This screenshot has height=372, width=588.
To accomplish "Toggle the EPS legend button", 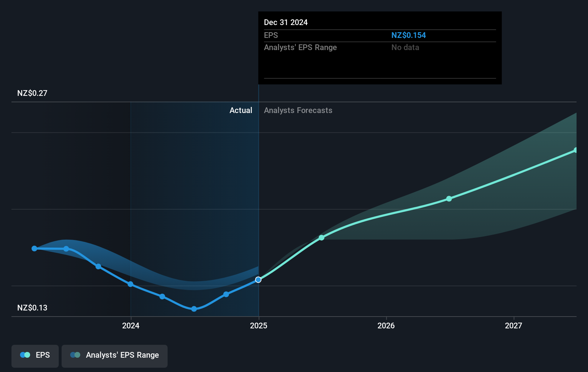I will [x=35, y=356].
